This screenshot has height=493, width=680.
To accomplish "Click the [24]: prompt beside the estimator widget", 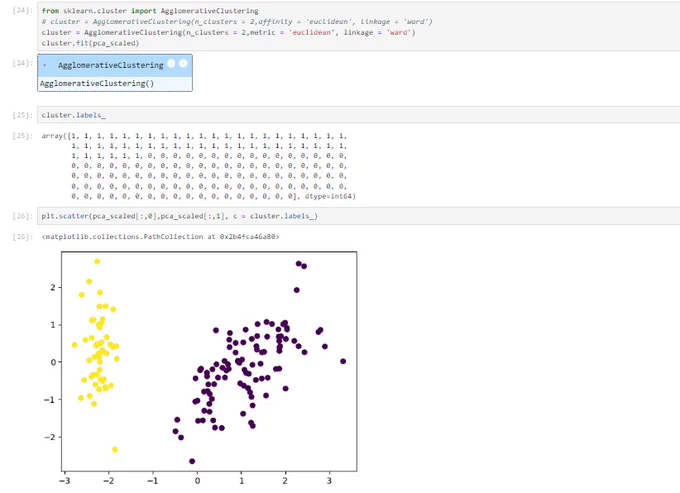I will (22, 63).
